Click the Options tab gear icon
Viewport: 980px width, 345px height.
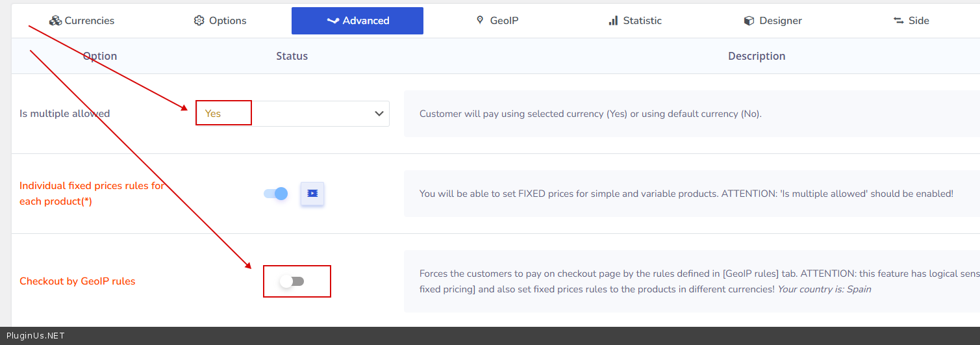coord(199,21)
